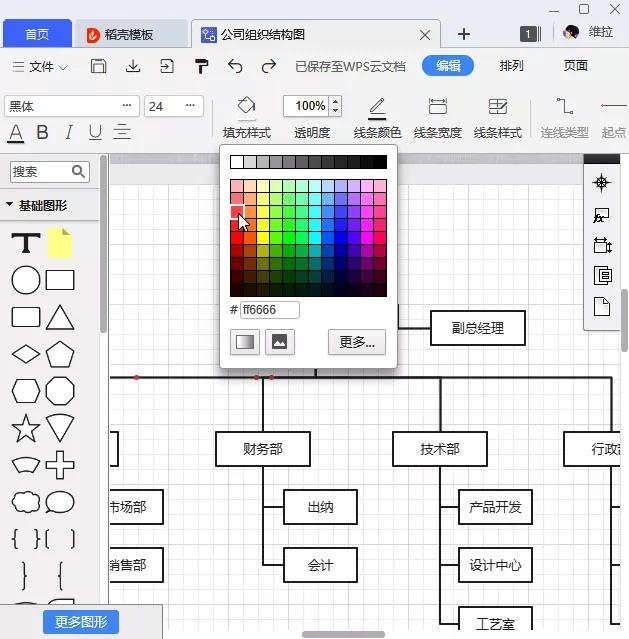Click the fx formula icon in right panel

[x=602, y=216]
